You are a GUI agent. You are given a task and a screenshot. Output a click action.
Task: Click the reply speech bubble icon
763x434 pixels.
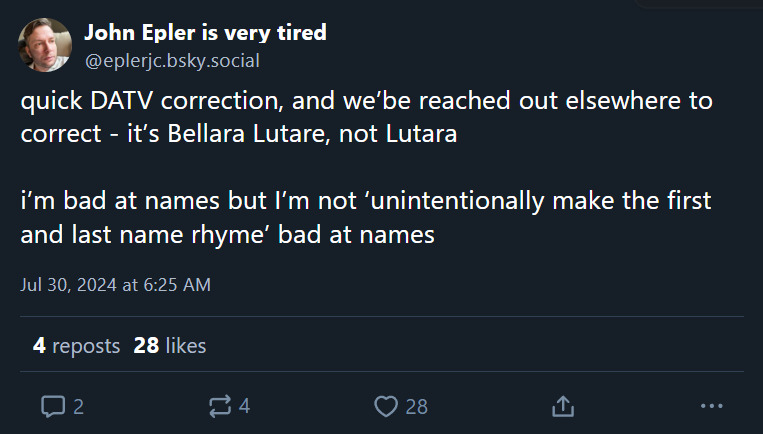[52, 406]
